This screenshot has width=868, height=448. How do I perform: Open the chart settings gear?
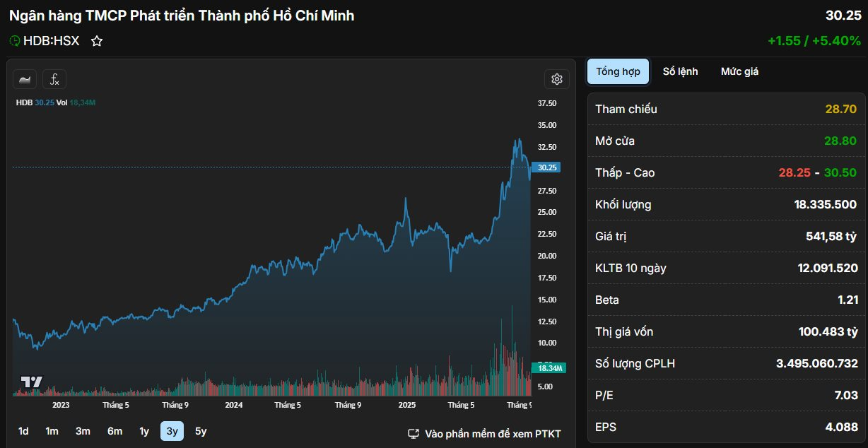click(x=557, y=79)
